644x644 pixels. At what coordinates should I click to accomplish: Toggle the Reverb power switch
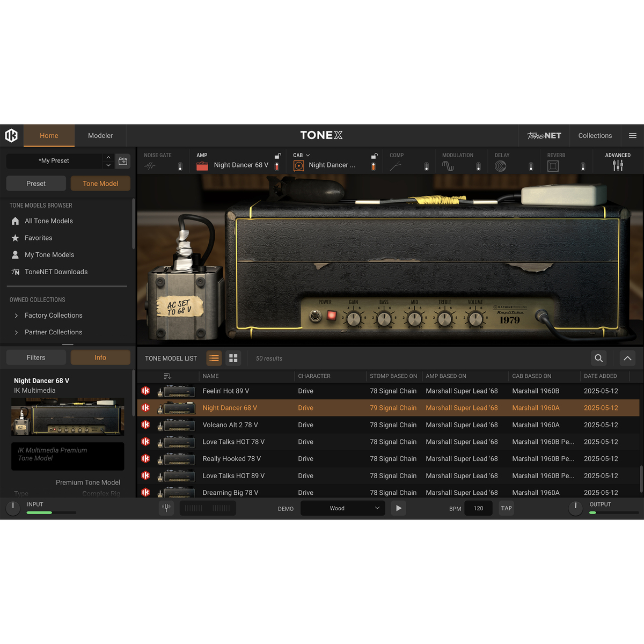click(583, 166)
